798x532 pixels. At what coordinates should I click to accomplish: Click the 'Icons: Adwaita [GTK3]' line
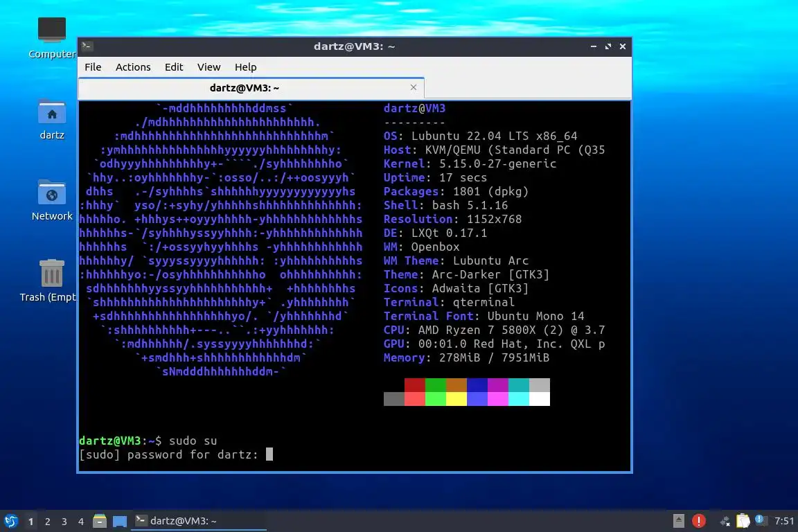click(456, 288)
